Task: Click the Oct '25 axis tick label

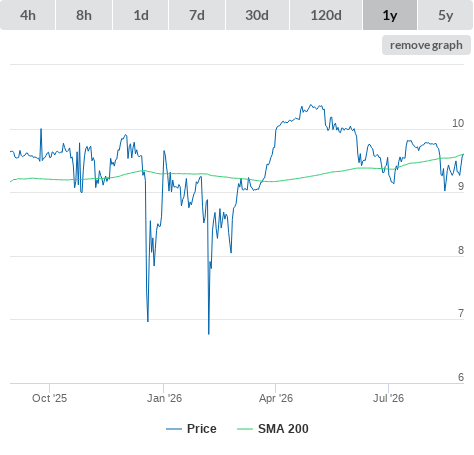Action: [49, 398]
